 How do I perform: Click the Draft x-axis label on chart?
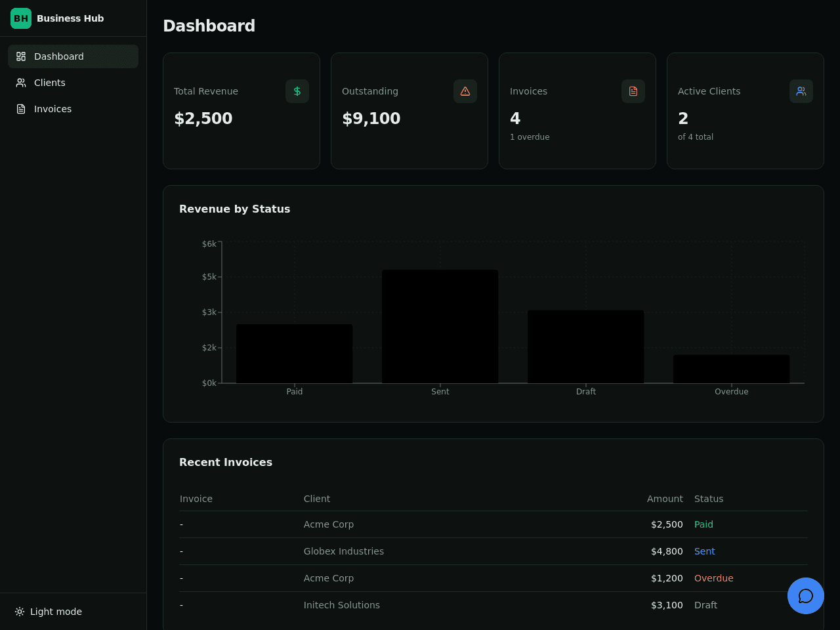(586, 392)
